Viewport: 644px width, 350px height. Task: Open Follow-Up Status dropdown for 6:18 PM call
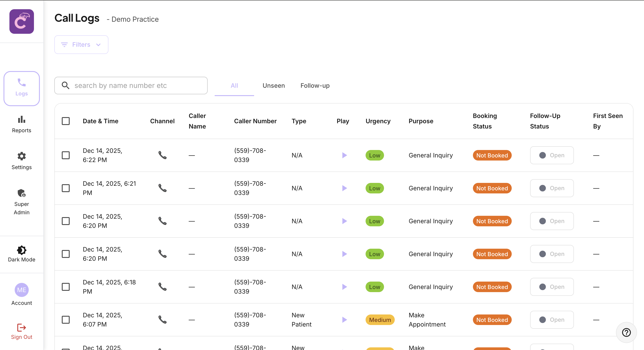(552, 287)
